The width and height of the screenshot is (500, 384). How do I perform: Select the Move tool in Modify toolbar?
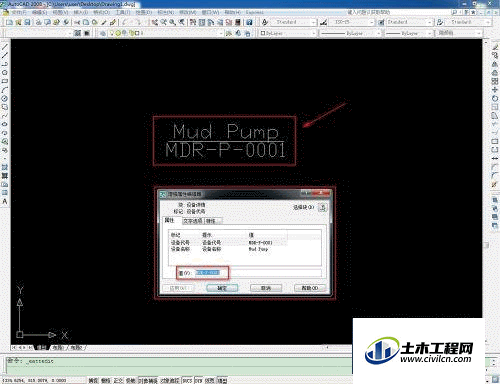point(495,90)
